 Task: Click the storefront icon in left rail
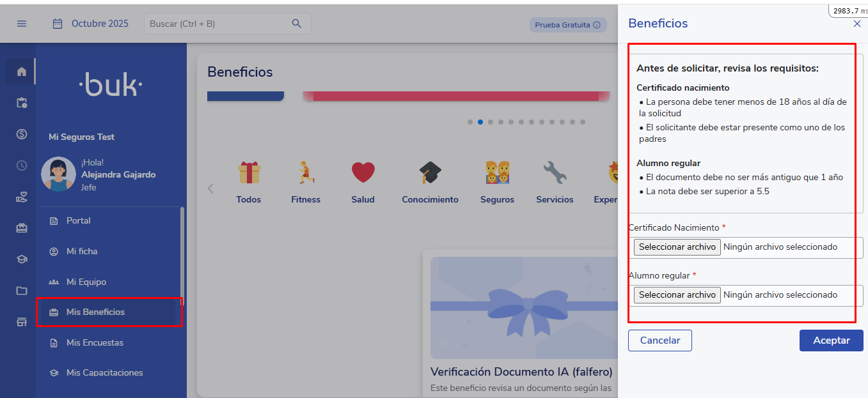(22, 322)
